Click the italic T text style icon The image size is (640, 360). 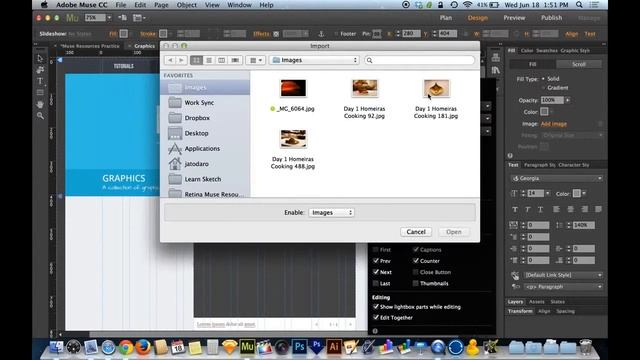(527, 209)
